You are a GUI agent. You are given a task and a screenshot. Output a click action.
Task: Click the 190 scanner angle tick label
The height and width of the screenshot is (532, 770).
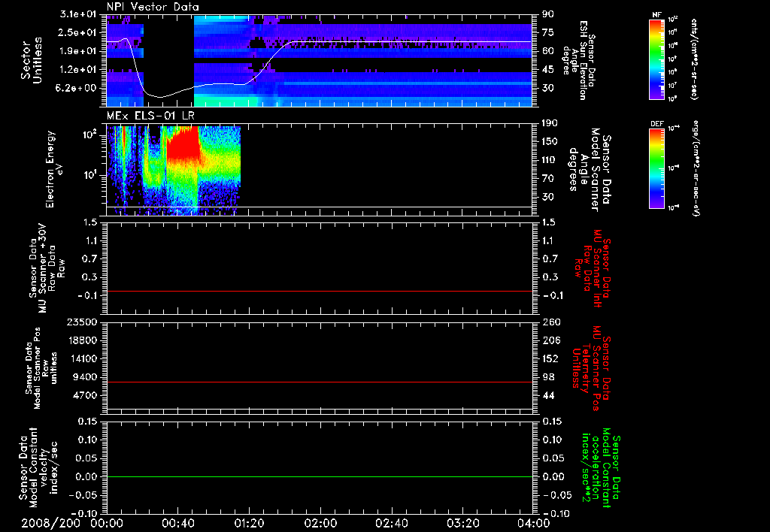(550, 123)
